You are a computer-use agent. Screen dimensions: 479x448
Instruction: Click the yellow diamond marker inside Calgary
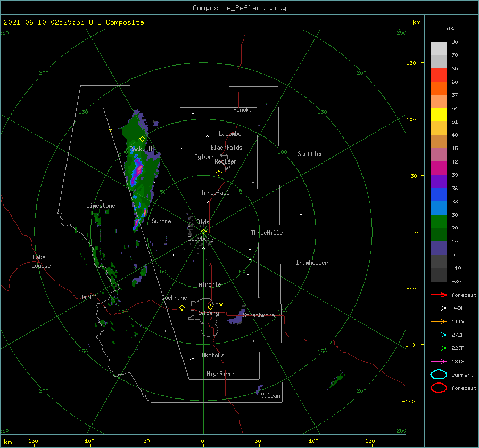pyautogui.click(x=210, y=307)
